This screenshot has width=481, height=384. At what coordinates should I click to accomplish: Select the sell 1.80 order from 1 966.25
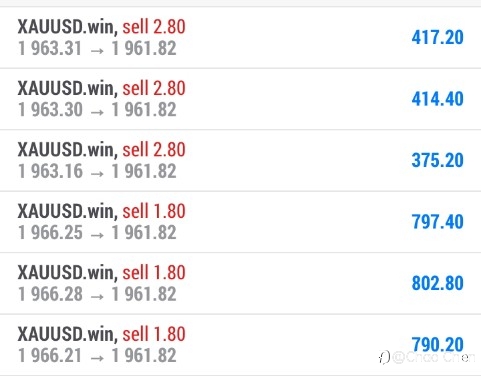[240, 222]
